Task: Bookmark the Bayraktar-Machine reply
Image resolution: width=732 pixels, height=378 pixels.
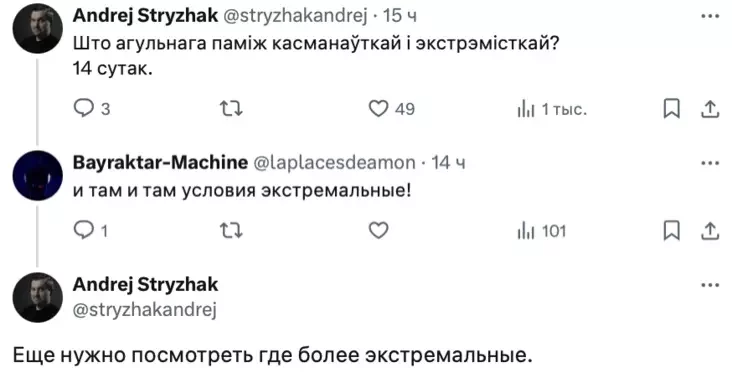Action: [x=672, y=231]
